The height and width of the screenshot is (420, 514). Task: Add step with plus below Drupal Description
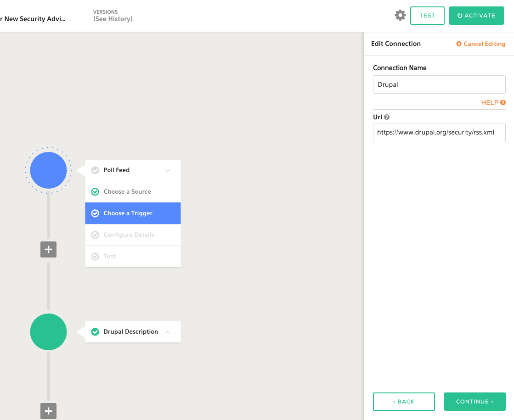pyautogui.click(x=48, y=411)
